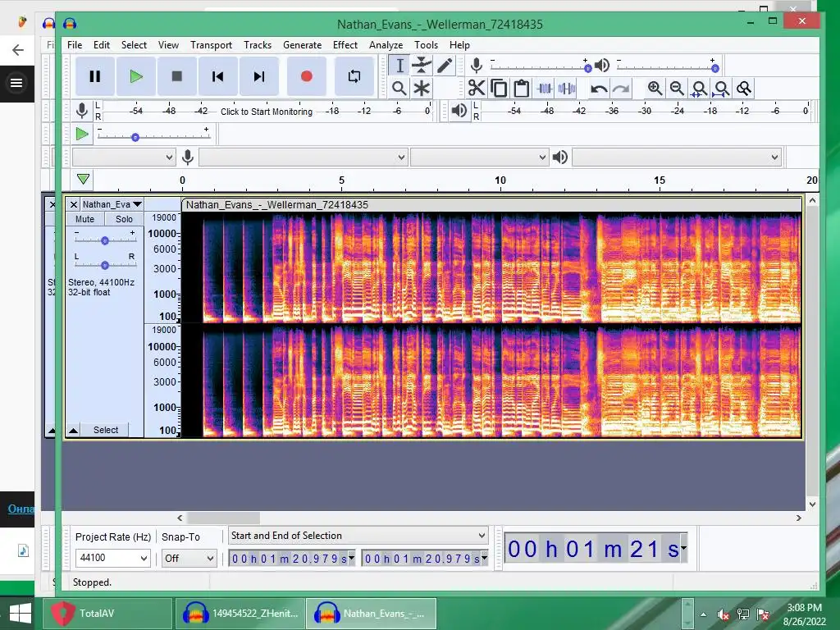Start playback with the green Play button

tap(136, 76)
